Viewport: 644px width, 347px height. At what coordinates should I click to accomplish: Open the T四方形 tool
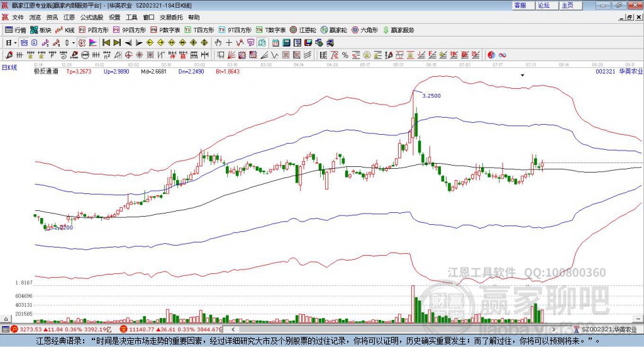(x=199, y=30)
